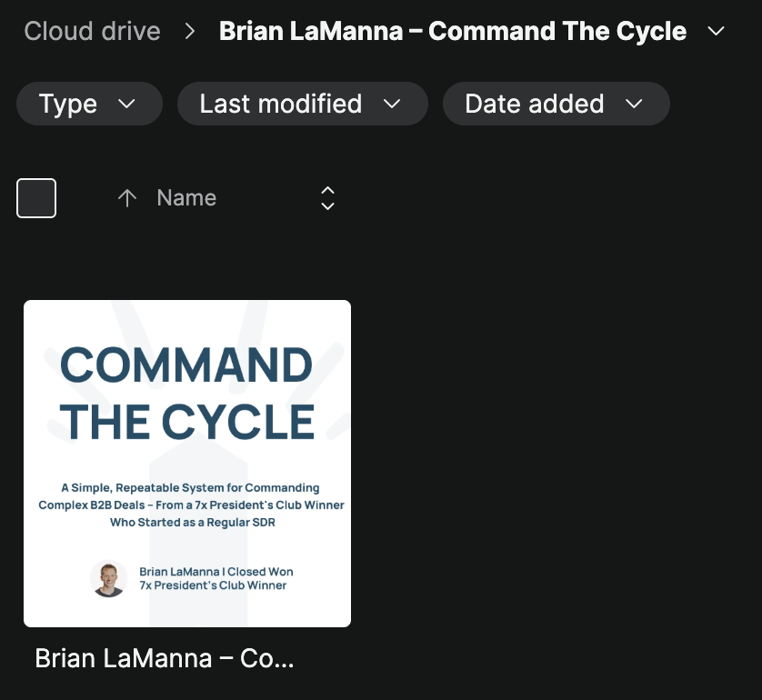Expand the chevron beside the folder title
This screenshot has width=762, height=700.
click(716, 31)
